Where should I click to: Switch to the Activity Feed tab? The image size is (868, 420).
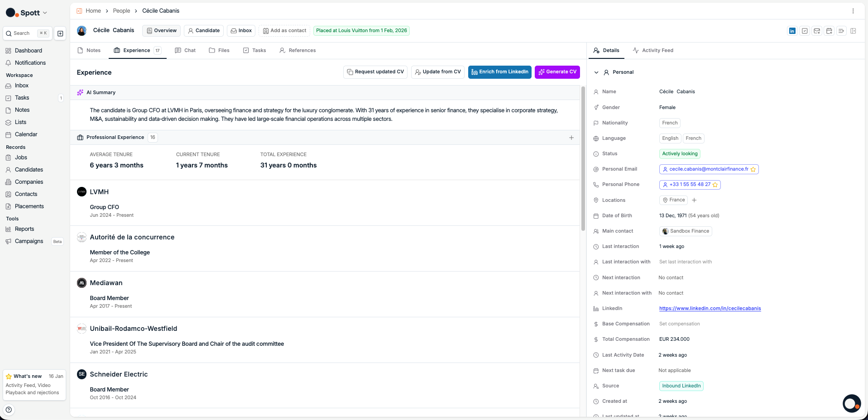[653, 50]
